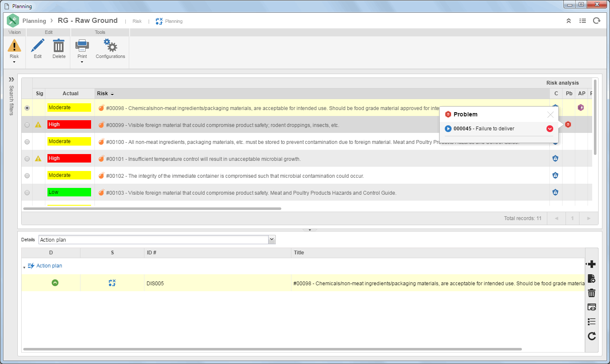Go to previous page of records
Screen dimensions: 610x364
[x=556, y=218]
